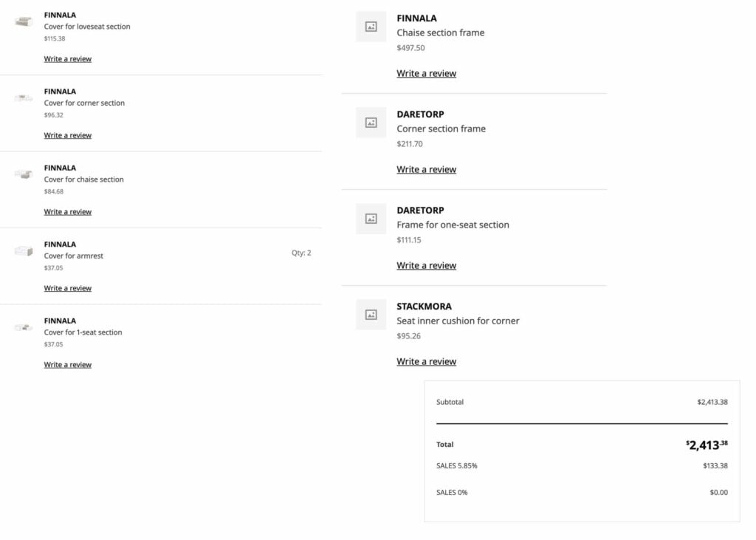Write a review for STACKMORA seat cushion
Viewport: 756px width, 540px height.
pos(426,362)
